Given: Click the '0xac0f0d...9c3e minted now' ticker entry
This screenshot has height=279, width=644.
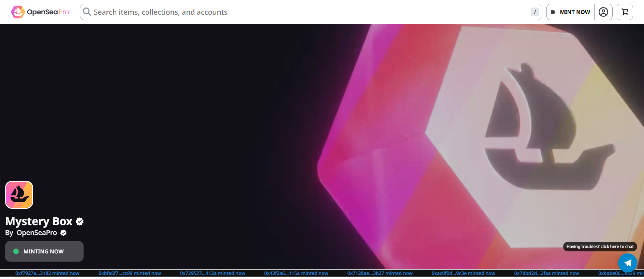Looking at the screenshot, I should [463, 273].
